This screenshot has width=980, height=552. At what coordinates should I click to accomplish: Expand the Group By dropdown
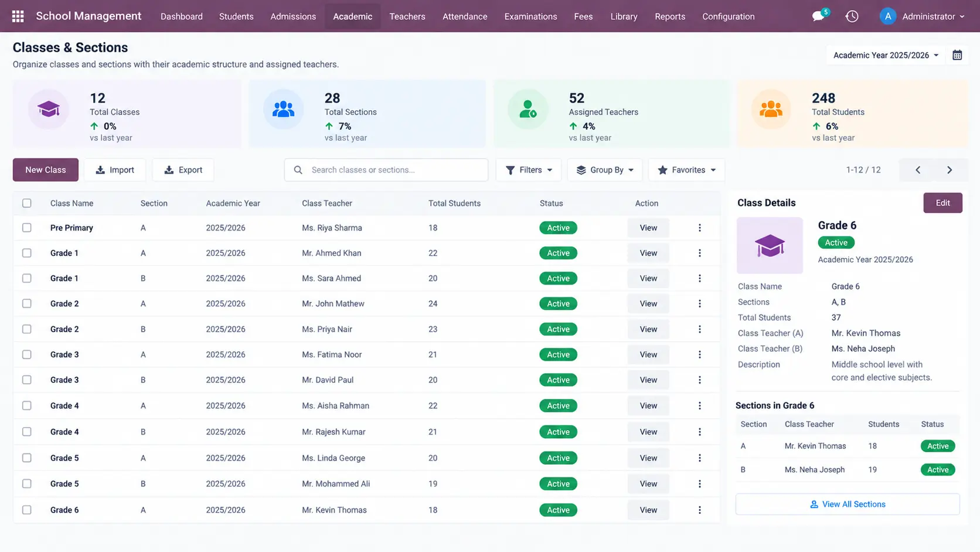tap(605, 170)
